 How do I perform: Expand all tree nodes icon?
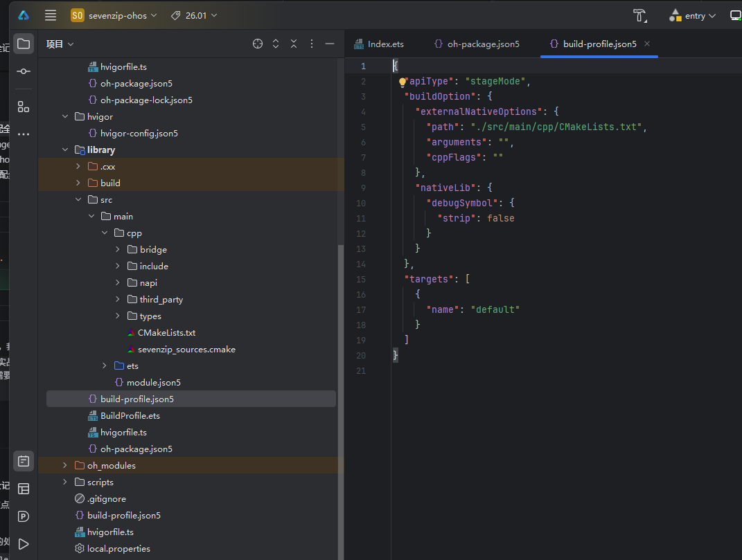pyautogui.click(x=276, y=44)
